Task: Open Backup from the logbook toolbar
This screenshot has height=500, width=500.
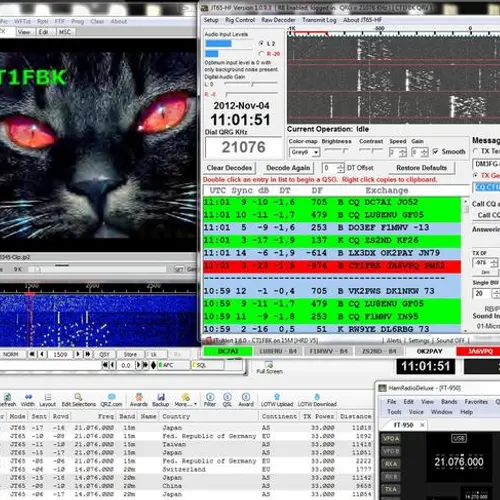Action: point(161,400)
